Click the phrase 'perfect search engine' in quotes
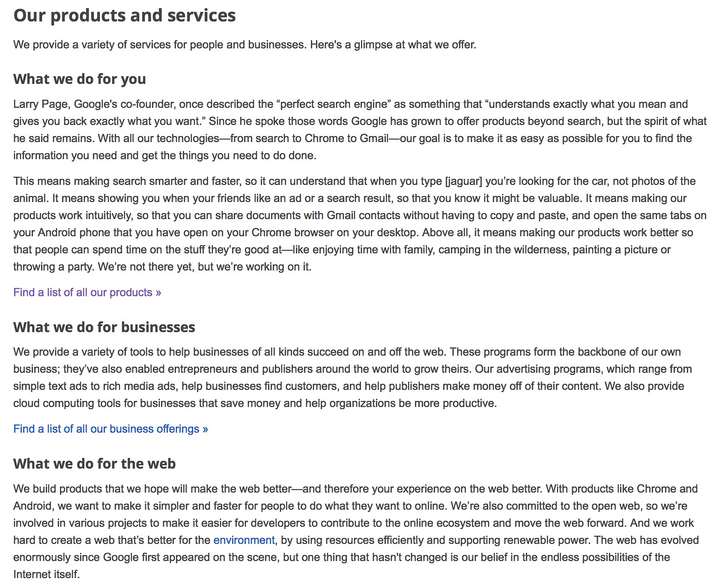Screen dimensions: 722x588 click(334, 104)
